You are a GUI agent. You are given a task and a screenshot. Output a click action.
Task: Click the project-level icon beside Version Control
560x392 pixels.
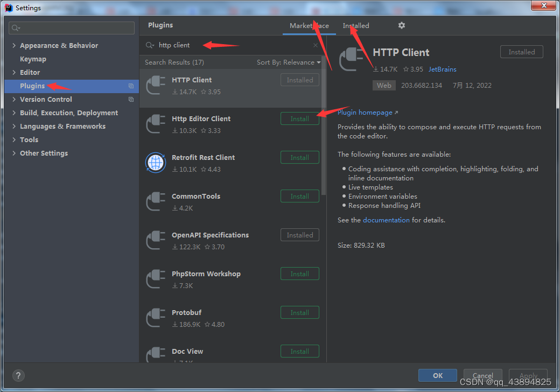point(131,100)
